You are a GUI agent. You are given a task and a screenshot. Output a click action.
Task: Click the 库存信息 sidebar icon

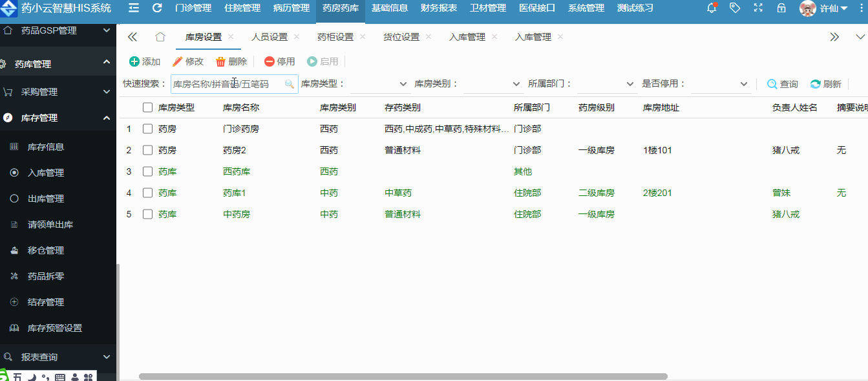click(x=14, y=147)
